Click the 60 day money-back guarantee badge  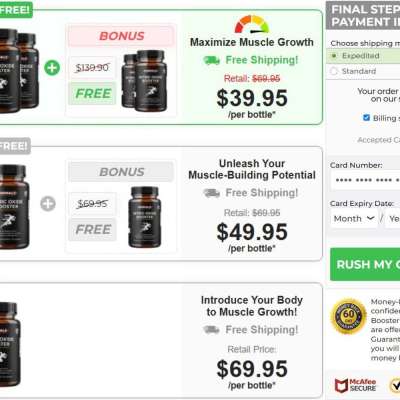click(348, 316)
